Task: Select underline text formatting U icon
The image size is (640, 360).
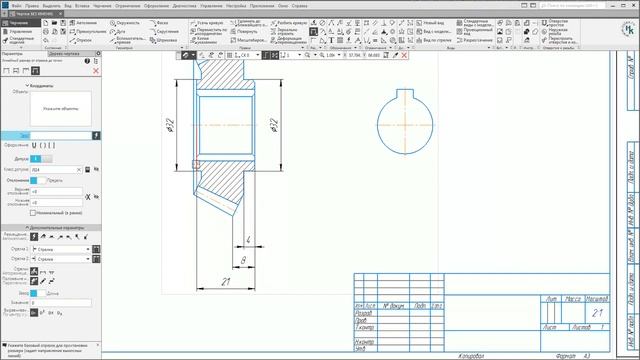Action: [x=34, y=145]
